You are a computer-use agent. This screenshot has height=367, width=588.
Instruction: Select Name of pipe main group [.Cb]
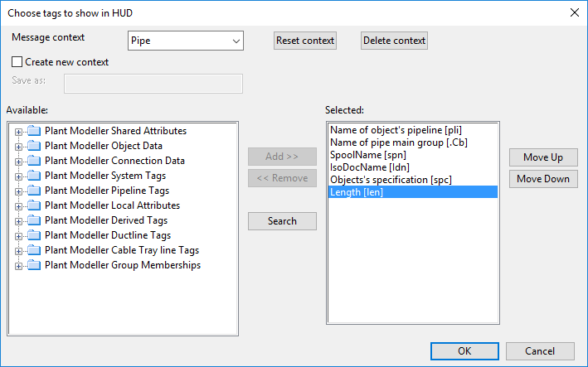[412, 142]
